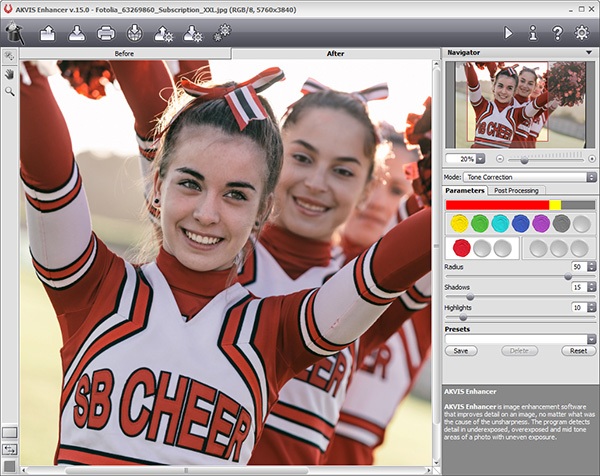Click the Shadows value field showing 15
Viewport: 600px width, 476px height.
[x=579, y=287]
